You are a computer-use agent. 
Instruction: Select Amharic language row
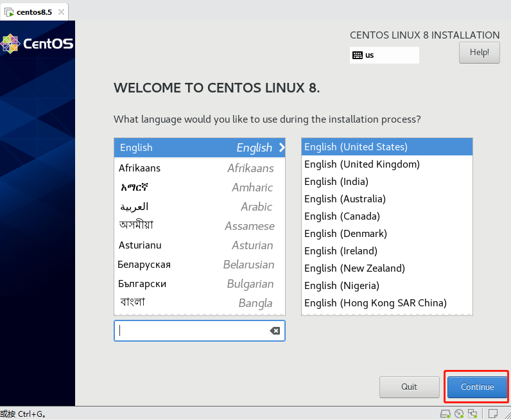tap(200, 187)
